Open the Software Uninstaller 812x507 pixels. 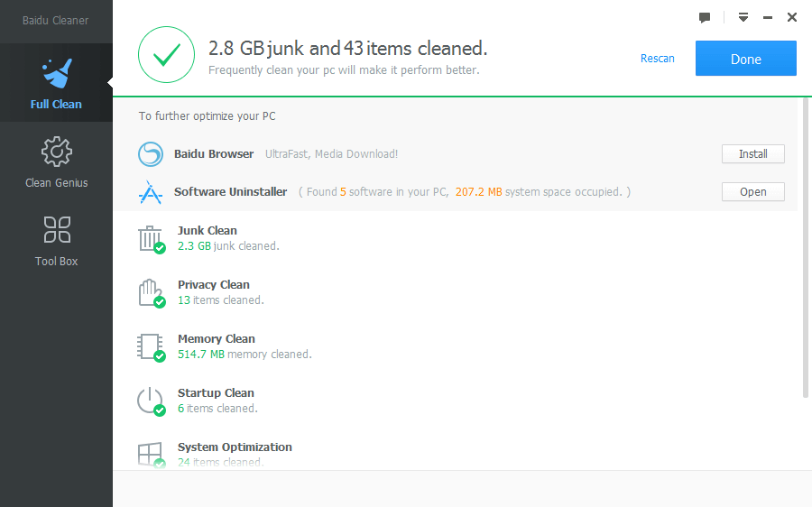pyautogui.click(x=752, y=192)
